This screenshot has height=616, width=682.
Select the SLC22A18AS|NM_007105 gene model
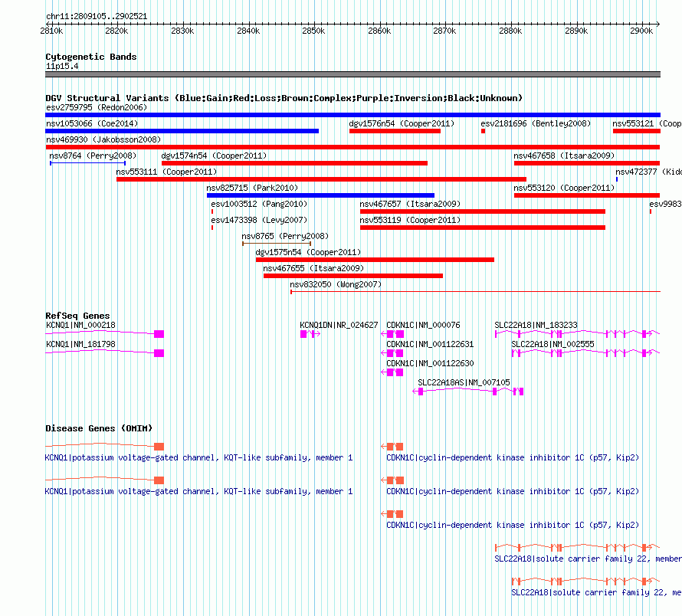pyautogui.click(x=468, y=392)
